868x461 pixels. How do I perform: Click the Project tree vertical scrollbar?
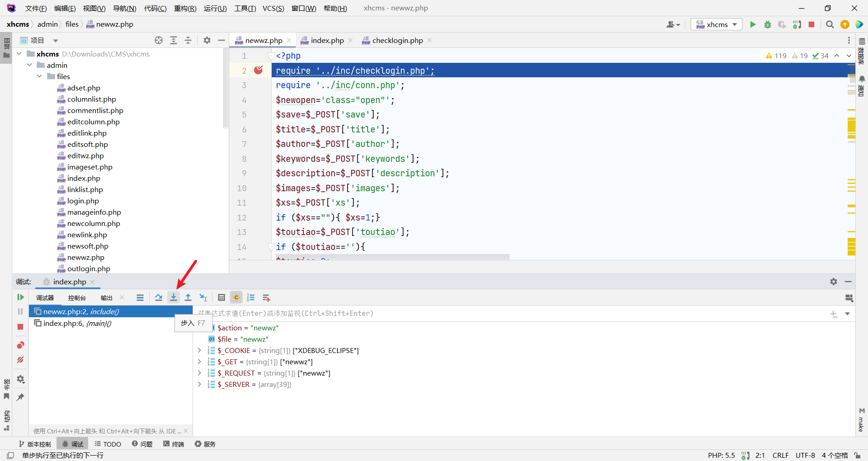(226, 88)
